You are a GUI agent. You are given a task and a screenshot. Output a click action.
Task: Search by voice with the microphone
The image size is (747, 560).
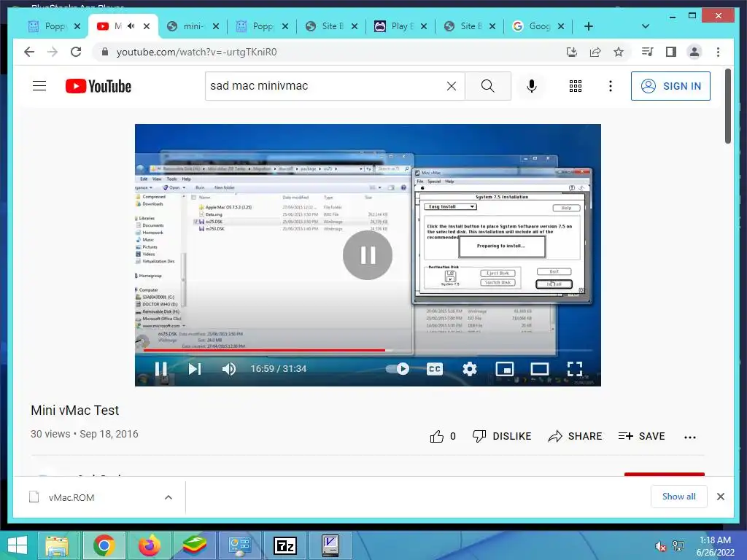[532, 86]
